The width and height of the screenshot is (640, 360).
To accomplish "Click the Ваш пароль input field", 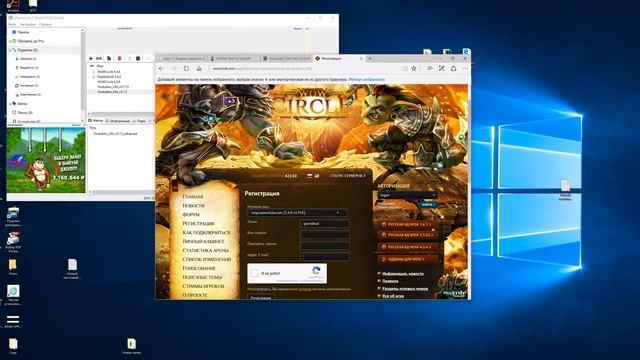I will [x=324, y=235].
